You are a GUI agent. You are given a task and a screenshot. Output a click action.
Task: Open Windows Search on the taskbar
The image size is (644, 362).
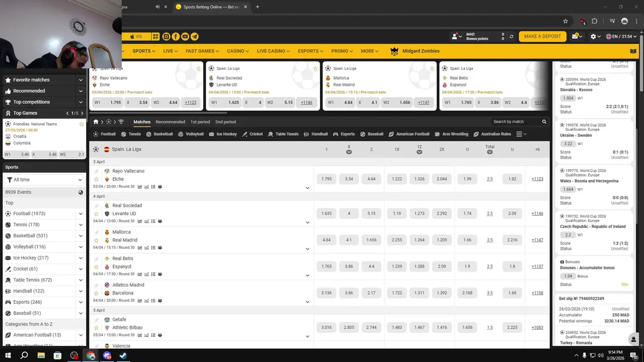[x=24, y=355]
